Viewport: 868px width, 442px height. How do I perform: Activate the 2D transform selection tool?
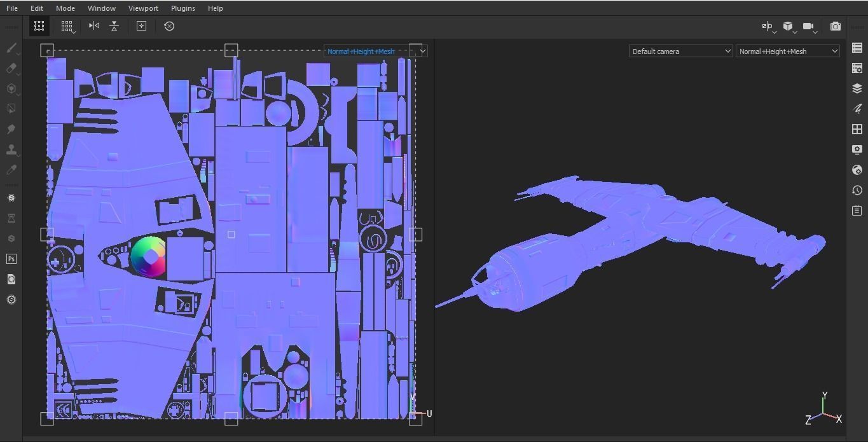tap(39, 26)
